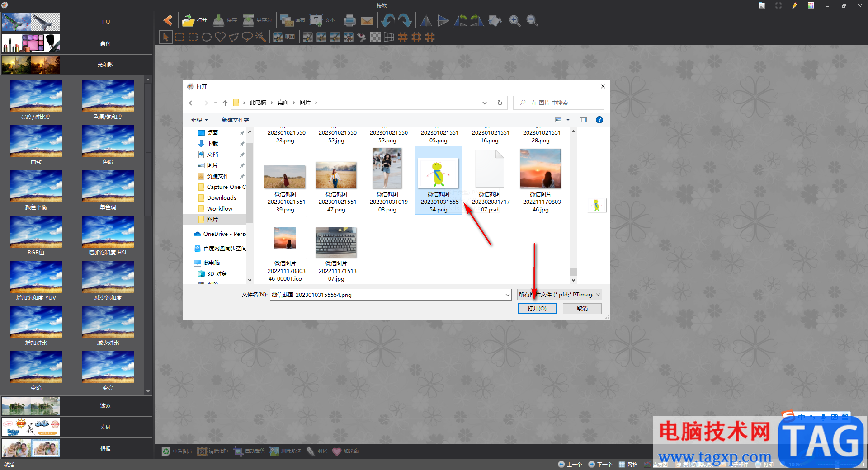Click the redo curved arrow

(405, 20)
